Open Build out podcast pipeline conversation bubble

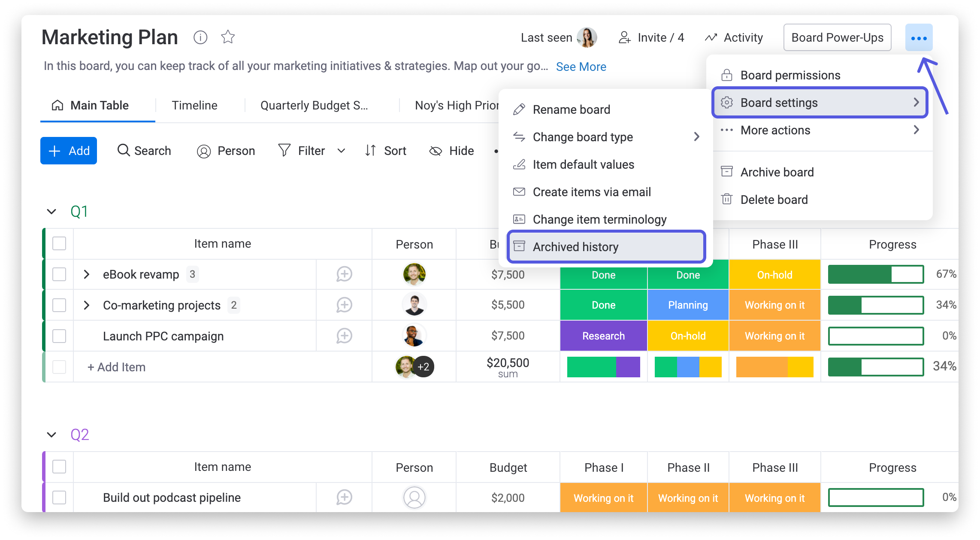click(344, 498)
